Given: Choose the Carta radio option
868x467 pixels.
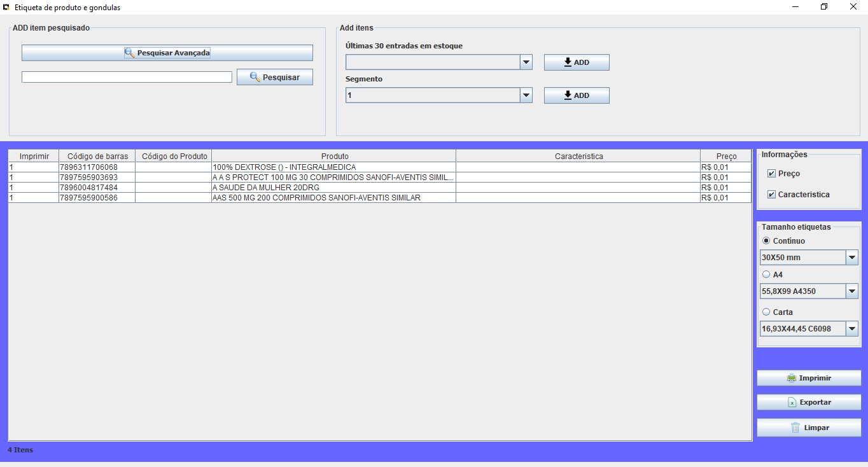Looking at the screenshot, I should click(766, 312).
